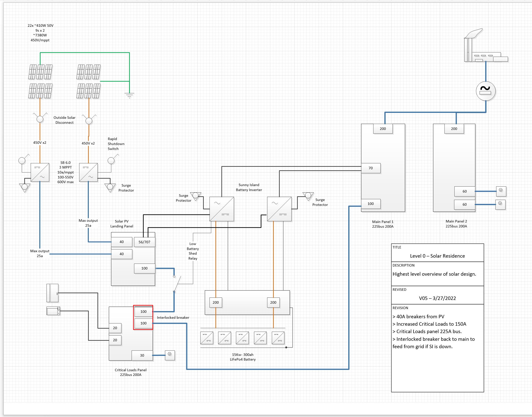Select the utility meter circle symbol
Screen dimensions: 532x417
tap(486, 91)
